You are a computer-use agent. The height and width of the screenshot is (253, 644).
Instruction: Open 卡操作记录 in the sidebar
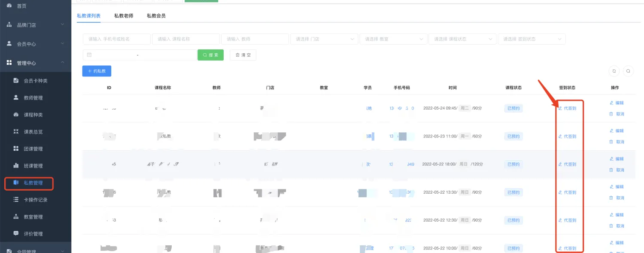click(35, 200)
